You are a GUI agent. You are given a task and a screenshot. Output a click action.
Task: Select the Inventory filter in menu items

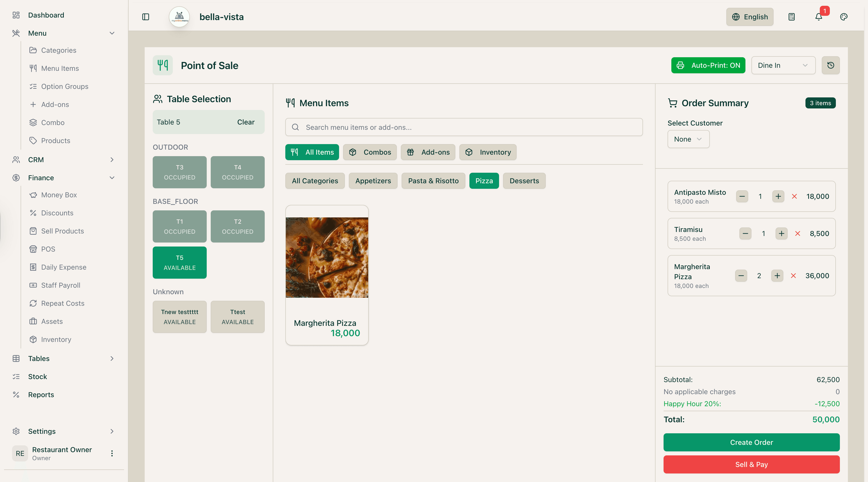(488, 152)
